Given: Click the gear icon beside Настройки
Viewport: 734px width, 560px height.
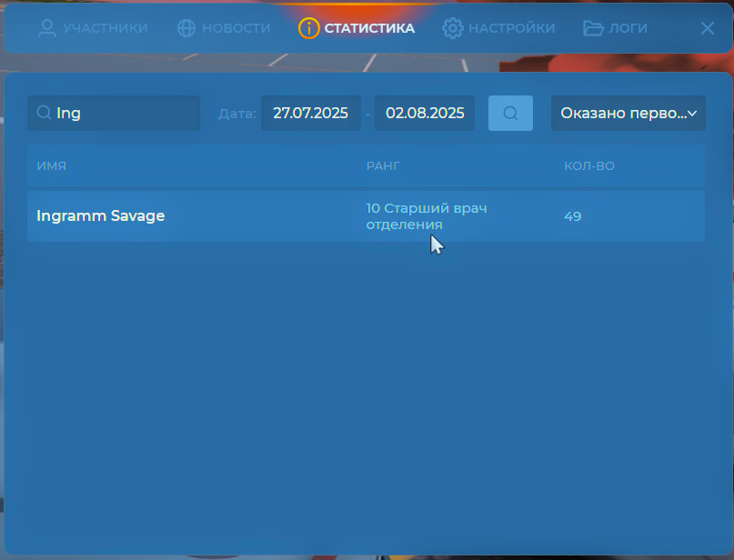Looking at the screenshot, I should [452, 28].
